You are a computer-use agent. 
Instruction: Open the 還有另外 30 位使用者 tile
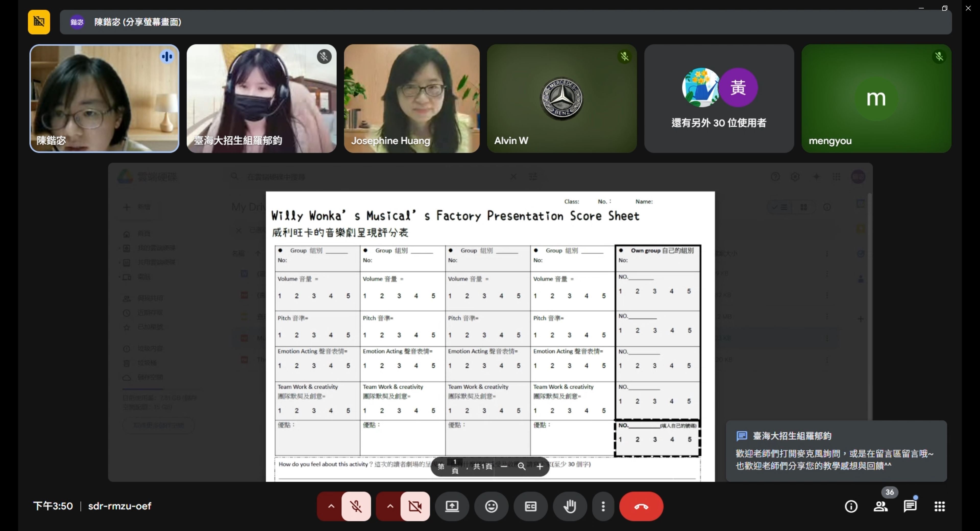point(719,98)
